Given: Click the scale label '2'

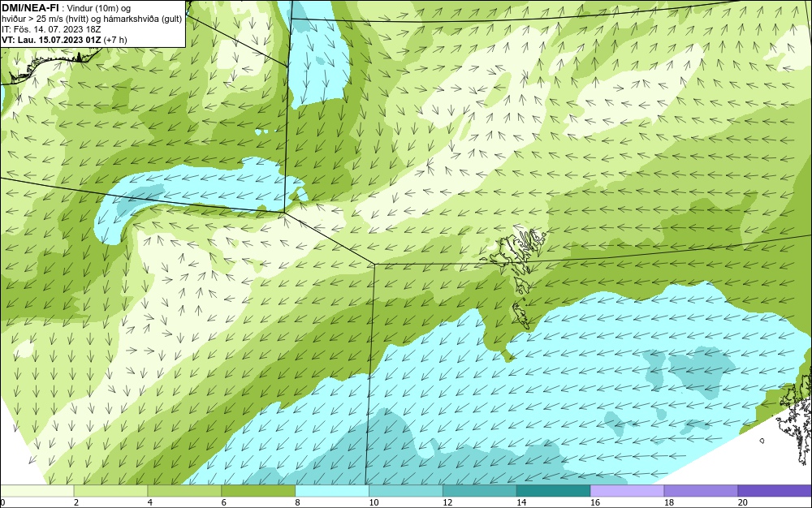Looking at the screenshot, I should (x=76, y=502).
